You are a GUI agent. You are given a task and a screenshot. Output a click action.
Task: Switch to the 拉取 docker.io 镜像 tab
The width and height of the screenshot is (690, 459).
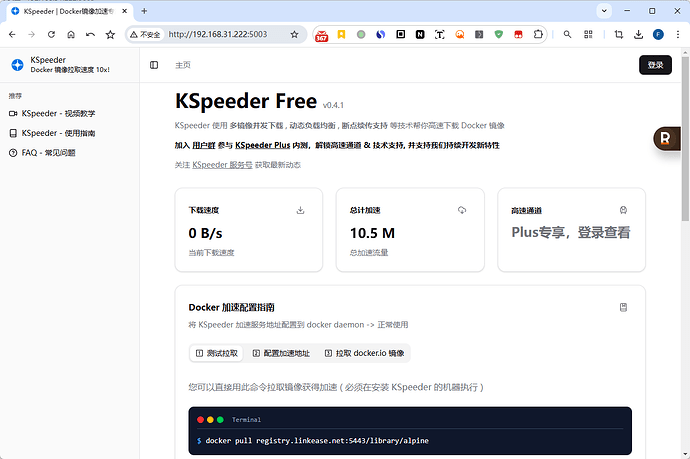click(x=364, y=353)
